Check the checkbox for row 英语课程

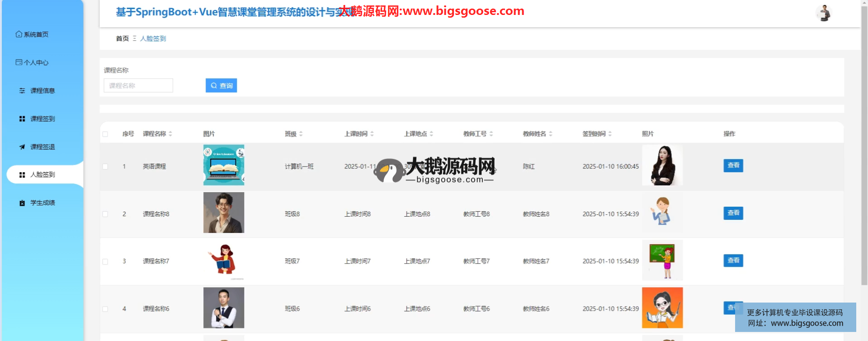point(105,167)
